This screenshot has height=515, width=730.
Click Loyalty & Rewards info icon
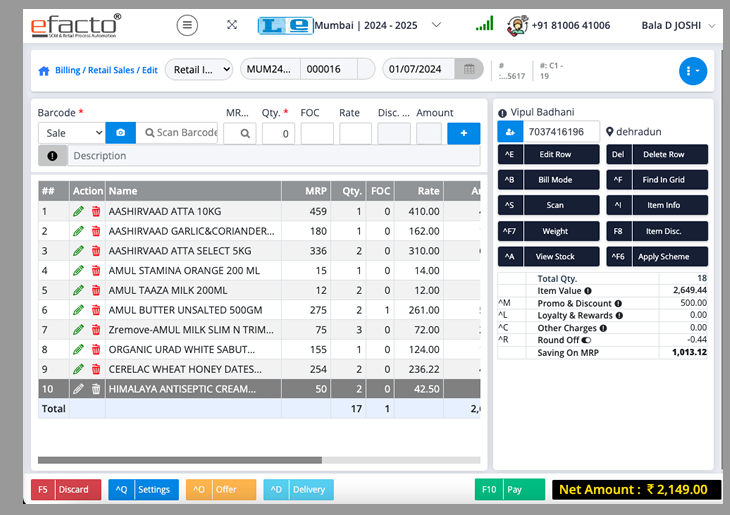(620, 316)
